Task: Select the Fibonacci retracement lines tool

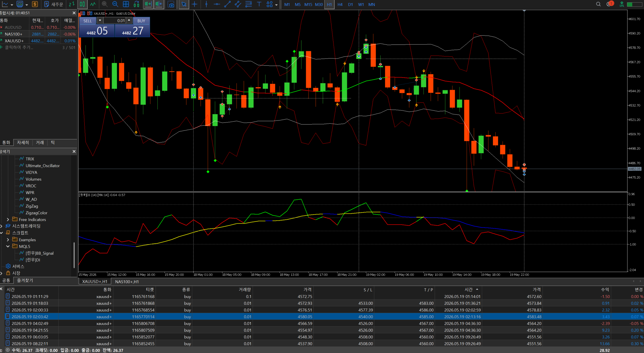Action: click(248, 4)
